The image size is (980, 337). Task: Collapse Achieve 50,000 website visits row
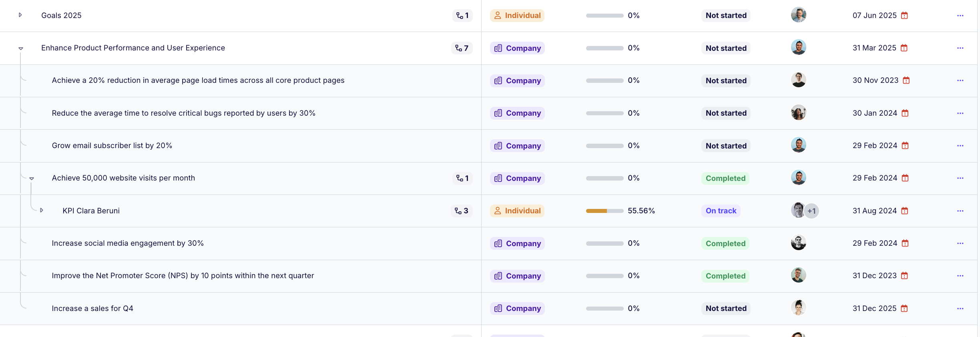(32, 179)
